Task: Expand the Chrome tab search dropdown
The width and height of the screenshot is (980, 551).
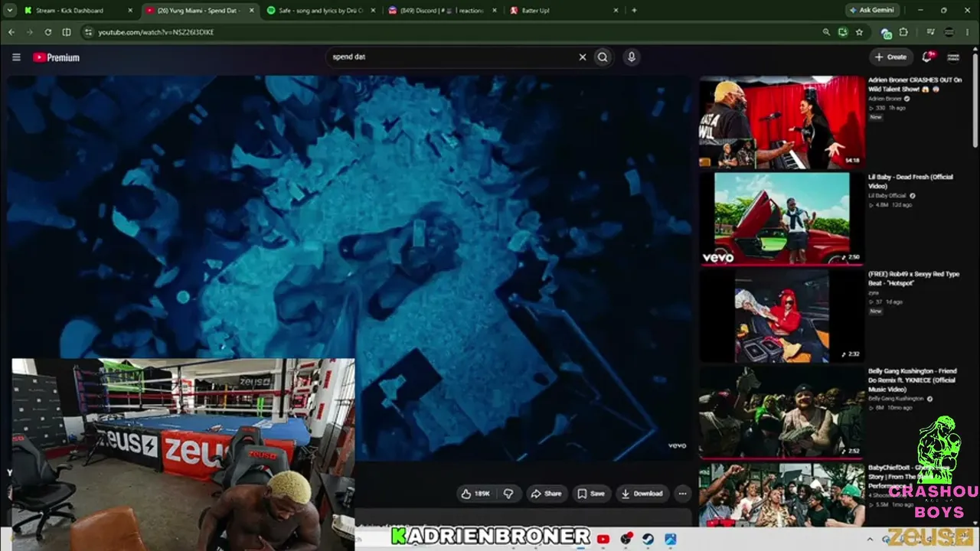Action: [10, 11]
